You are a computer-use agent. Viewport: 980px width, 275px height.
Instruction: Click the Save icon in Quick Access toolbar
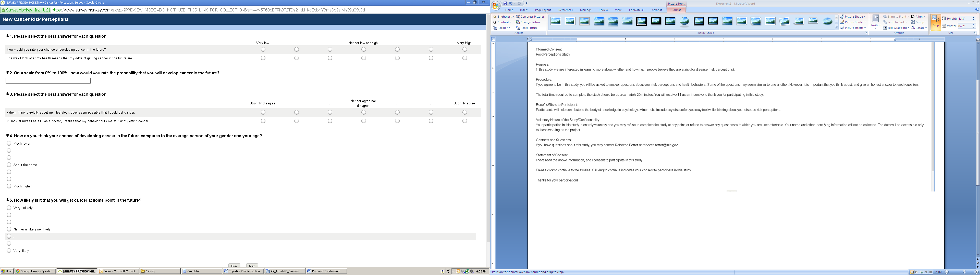click(505, 3)
